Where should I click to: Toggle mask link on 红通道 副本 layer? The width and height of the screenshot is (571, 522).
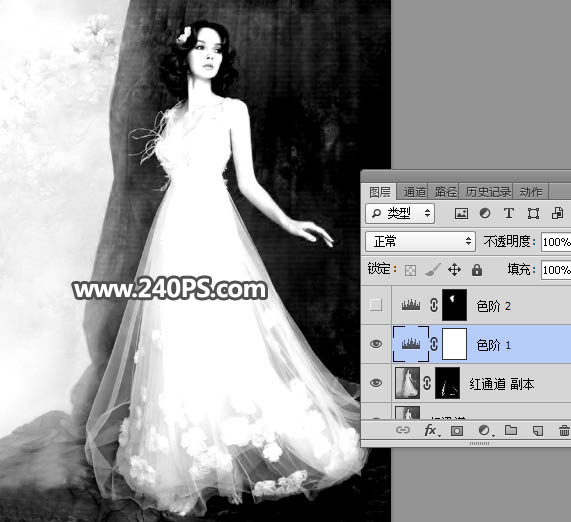pos(427,383)
